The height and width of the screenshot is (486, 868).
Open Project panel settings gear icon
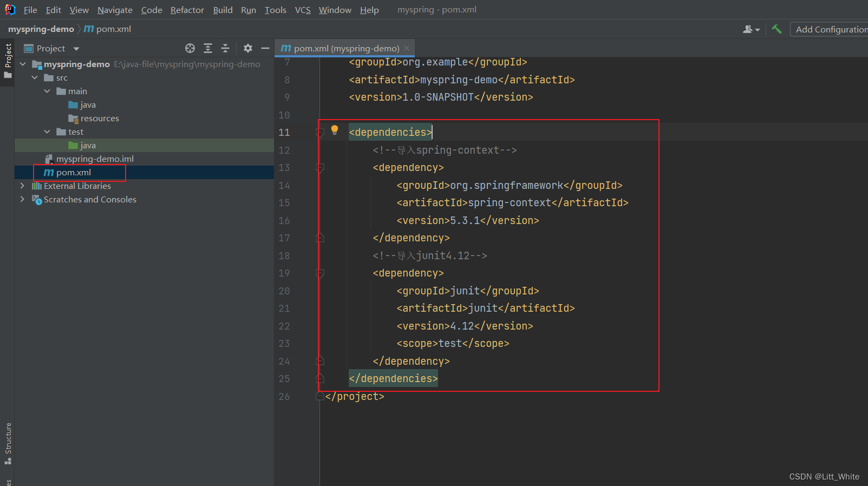pos(248,48)
